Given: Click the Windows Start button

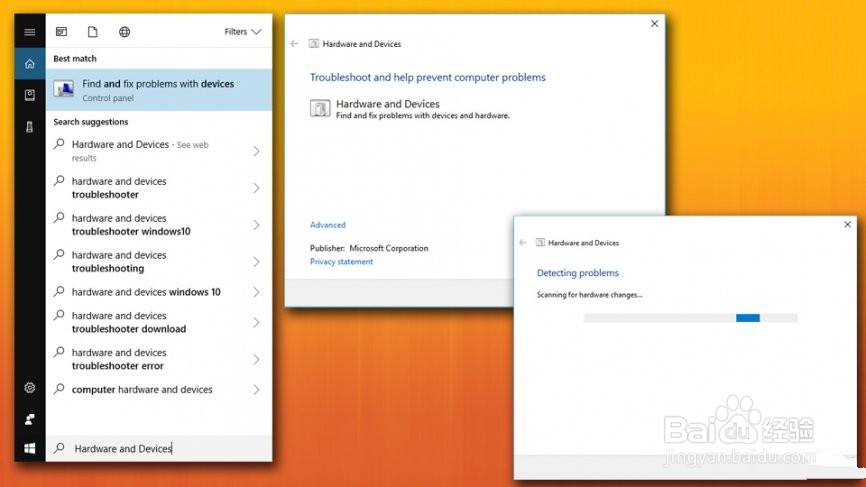Looking at the screenshot, I should pyautogui.click(x=30, y=448).
